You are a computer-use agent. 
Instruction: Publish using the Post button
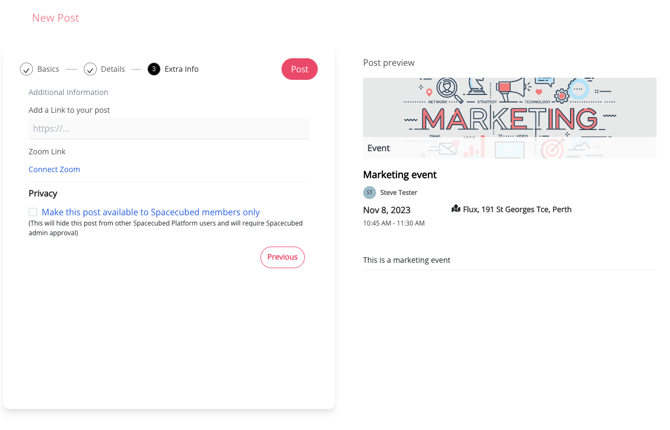299,69
